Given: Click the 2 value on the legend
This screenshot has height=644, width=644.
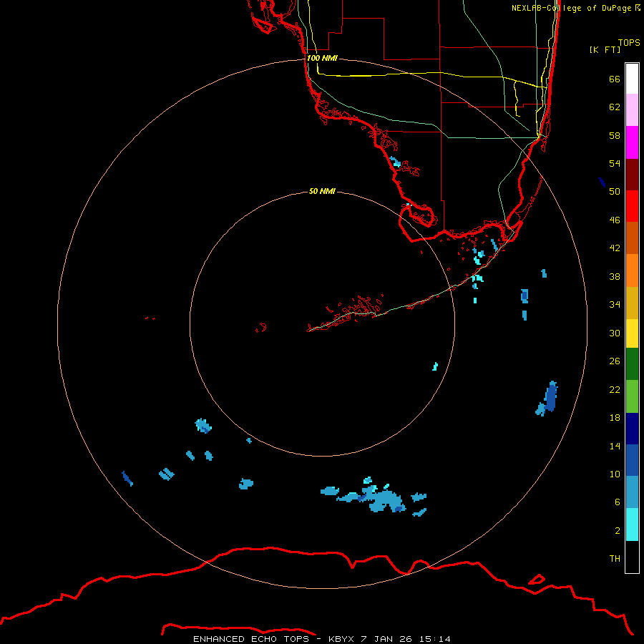Looking at the screenshot, I should click(x=618, y=531).
